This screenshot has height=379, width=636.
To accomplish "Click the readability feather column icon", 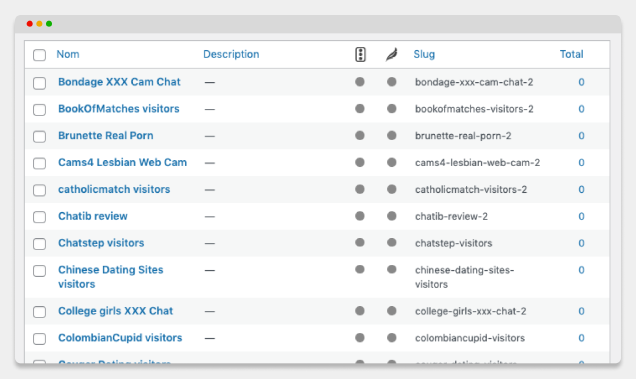I will click(x=391, y=54).
